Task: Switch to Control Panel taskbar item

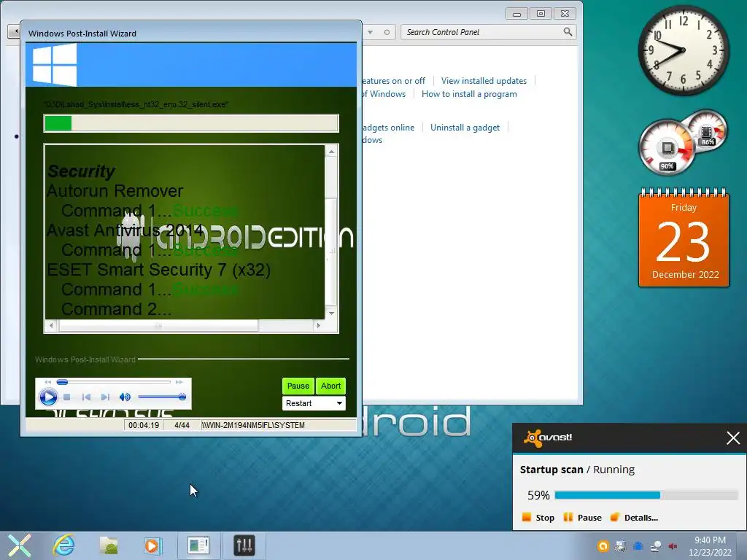Action: (198, 545)
